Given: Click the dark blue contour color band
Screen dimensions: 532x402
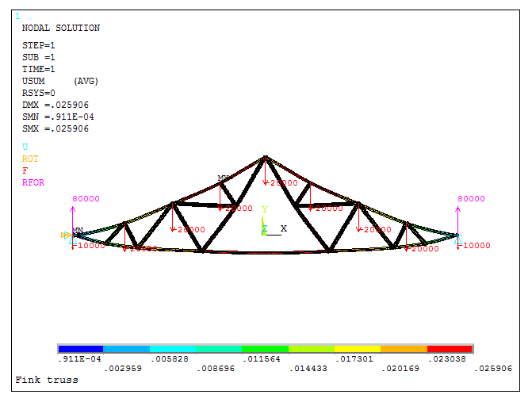Looking at the screenshot, I should pyautogui.click(x=81, y=349).
